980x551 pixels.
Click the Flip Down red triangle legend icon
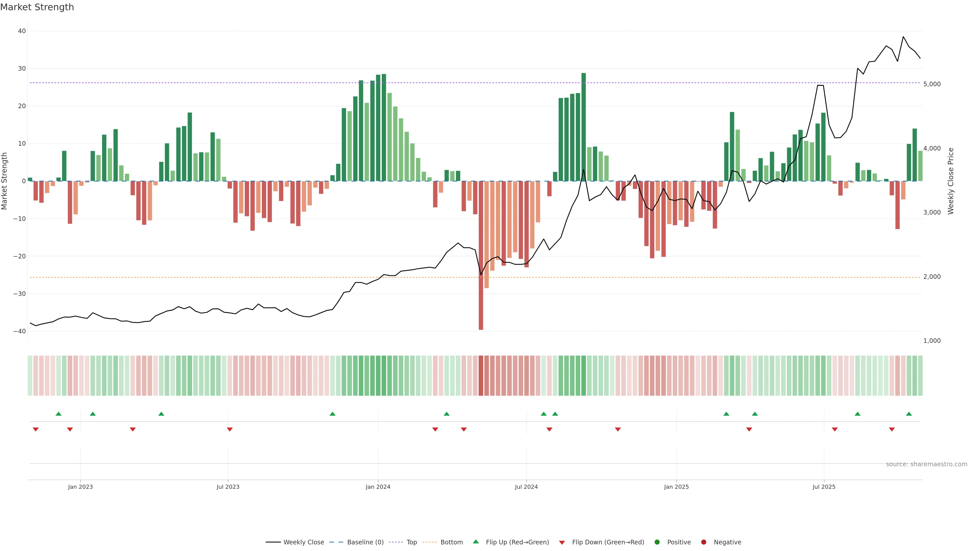[562, 542]
